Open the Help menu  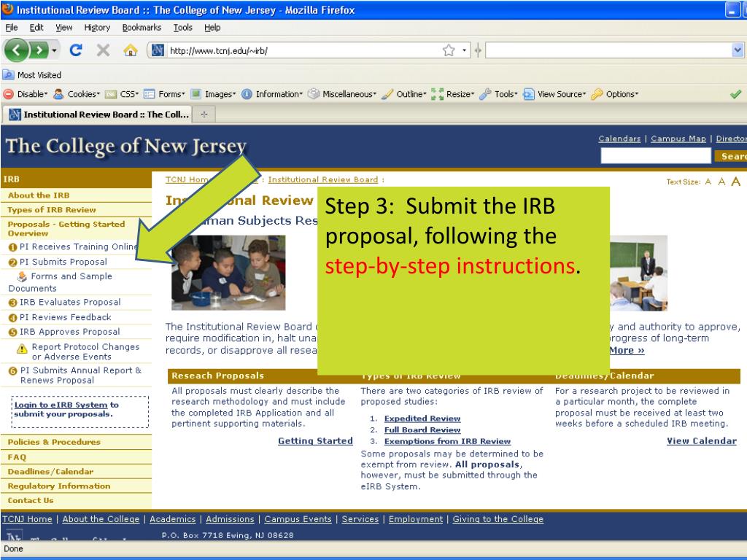click(x=212, y=28)
